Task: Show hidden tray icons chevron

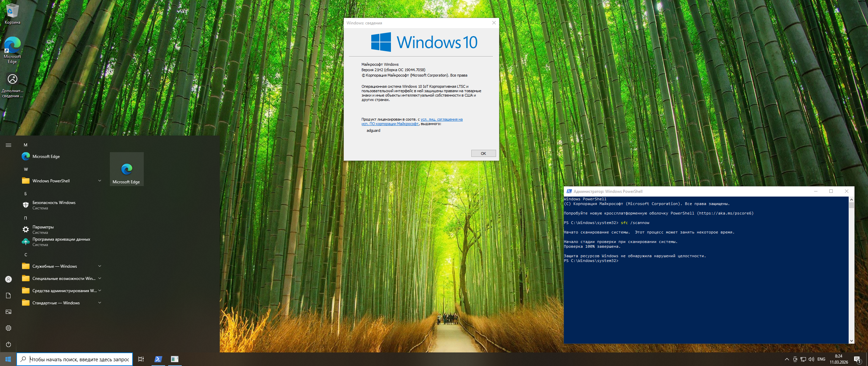Action: click(x=787, y=359)
